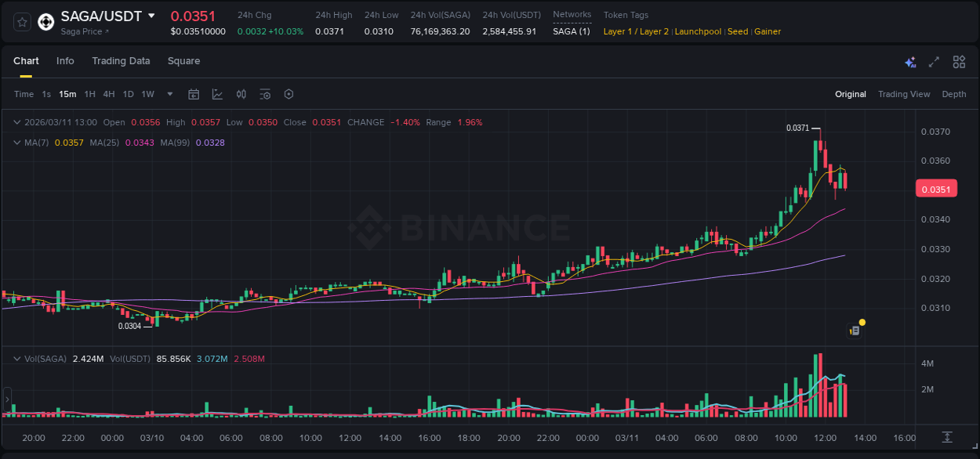Collapse the Vol(SAGA) volume panel chevron
Image resolution: width=980 pixels, height=459 pixels.
tap(16, 357)
